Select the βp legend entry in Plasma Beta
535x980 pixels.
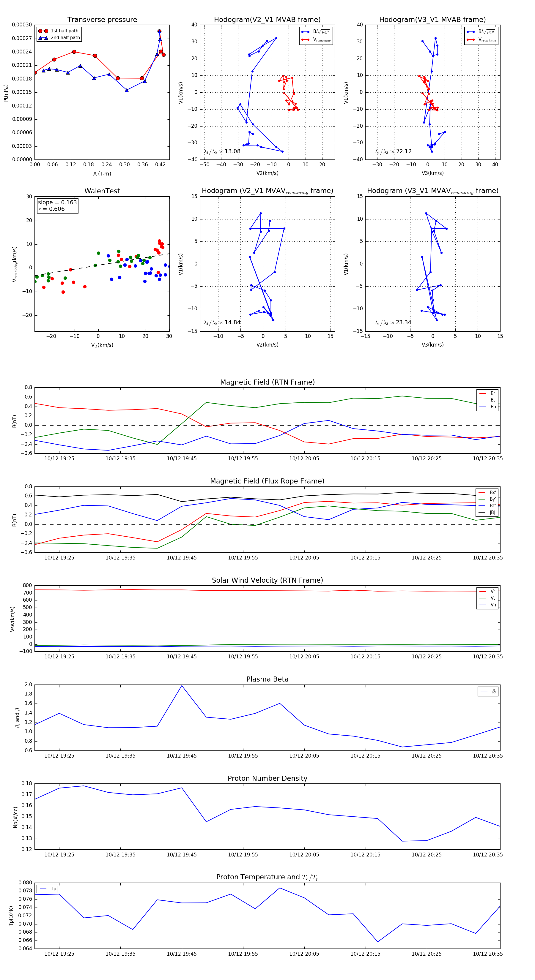(x=489, y=691)
